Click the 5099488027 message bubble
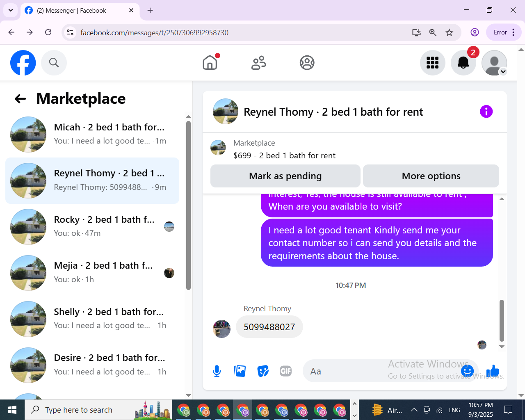 tap(269, 327)
